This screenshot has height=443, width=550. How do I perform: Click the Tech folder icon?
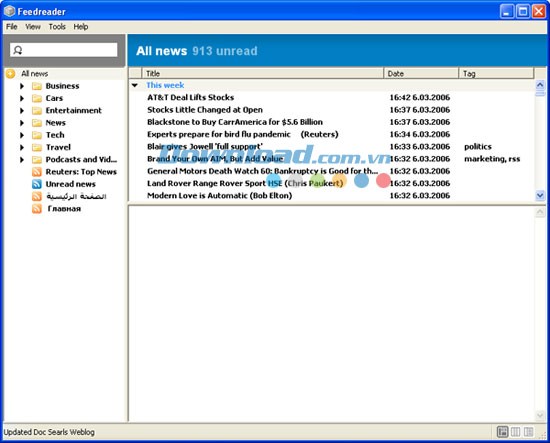tap(37, 135)
